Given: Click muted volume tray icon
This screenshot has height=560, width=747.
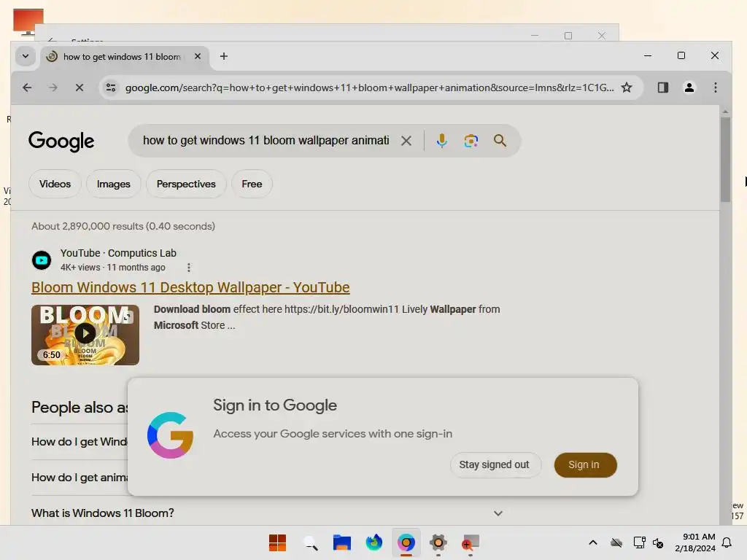Looking at the screenshot, I should pyautogui.click(x=658, y=542).
